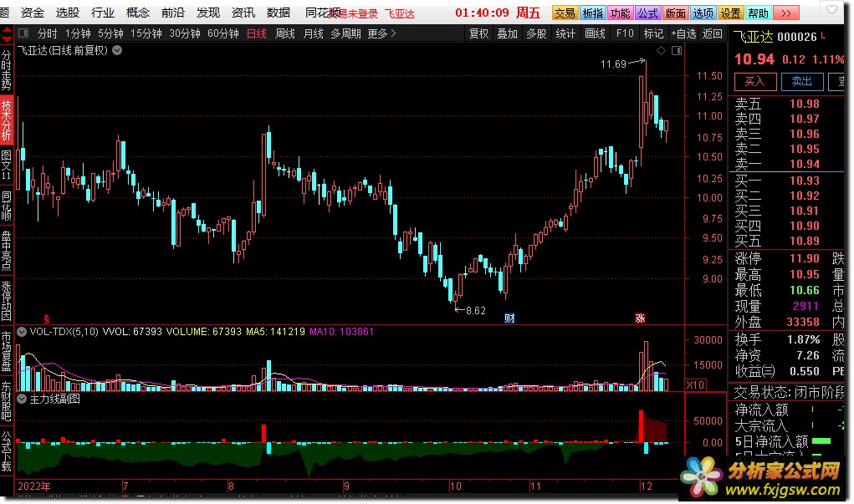
Task: Switch to 60分钟 period
Action: [x=223, y=33]
